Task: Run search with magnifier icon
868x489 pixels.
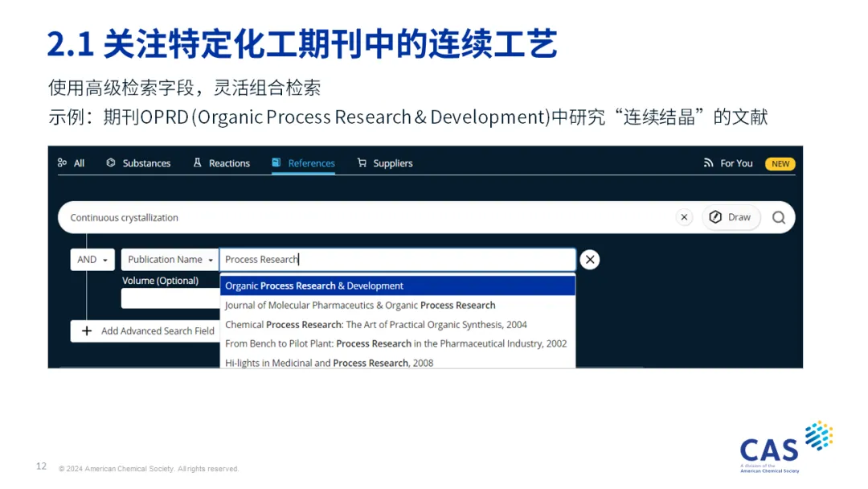Action: click(x=779, y=218)
